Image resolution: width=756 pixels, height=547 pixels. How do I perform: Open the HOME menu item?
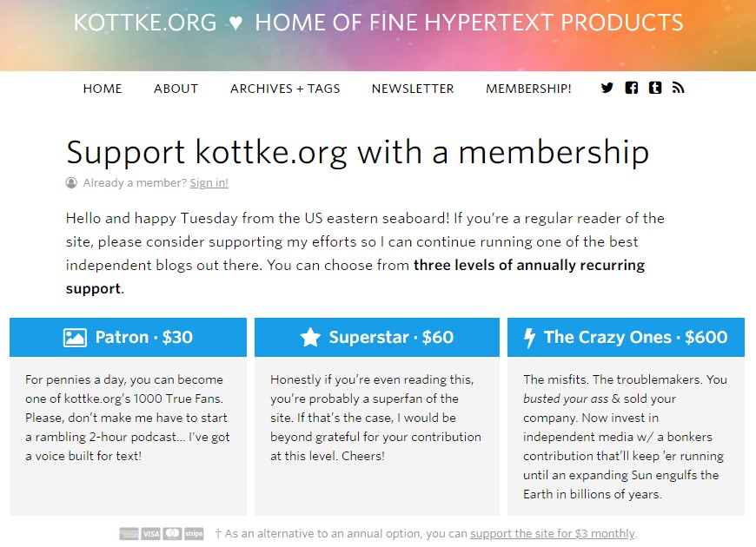pos(103,89)
